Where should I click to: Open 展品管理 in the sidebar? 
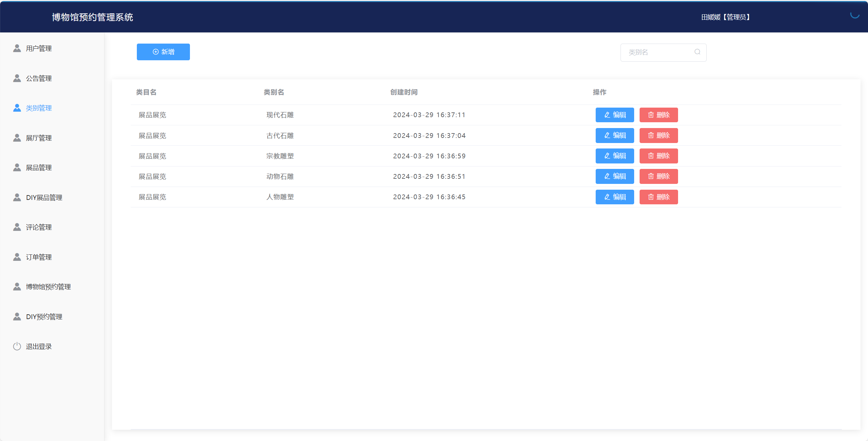(x=39, y=168)
